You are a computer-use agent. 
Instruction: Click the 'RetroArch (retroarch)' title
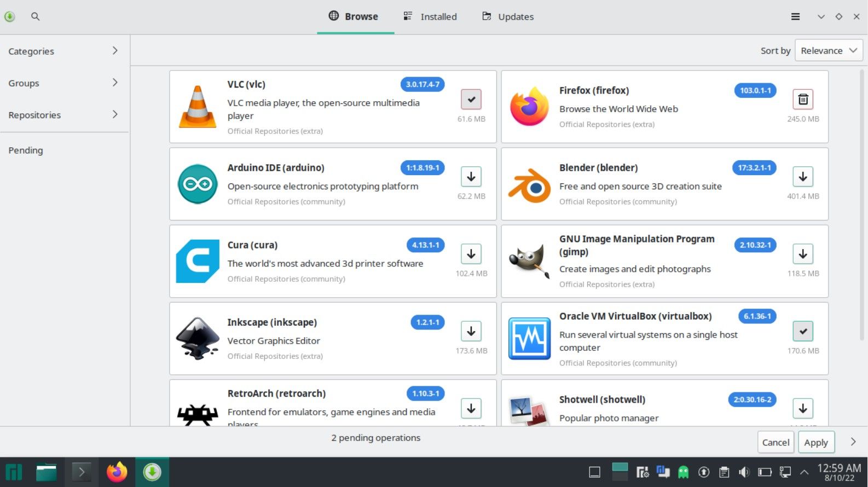[x=276, y=393]
